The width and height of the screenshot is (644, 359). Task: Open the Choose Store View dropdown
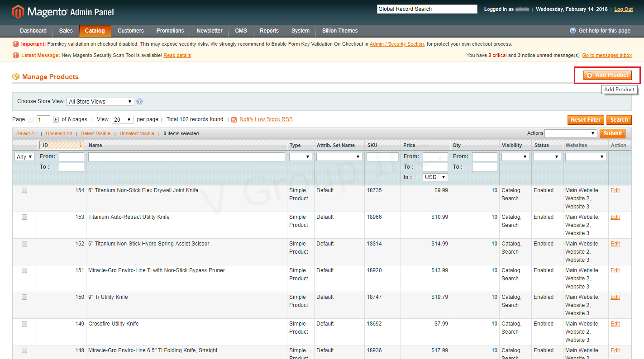(x=100, y=102)
